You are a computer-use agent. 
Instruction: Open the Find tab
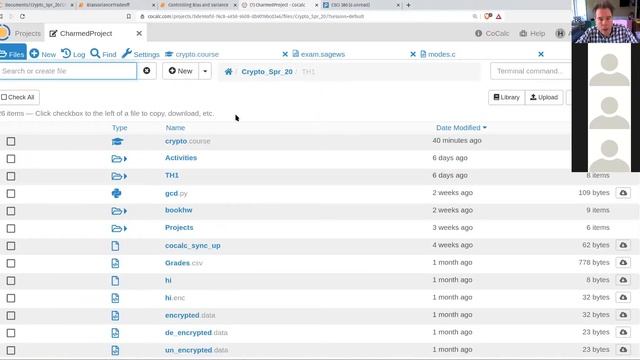tap(103, 54)
